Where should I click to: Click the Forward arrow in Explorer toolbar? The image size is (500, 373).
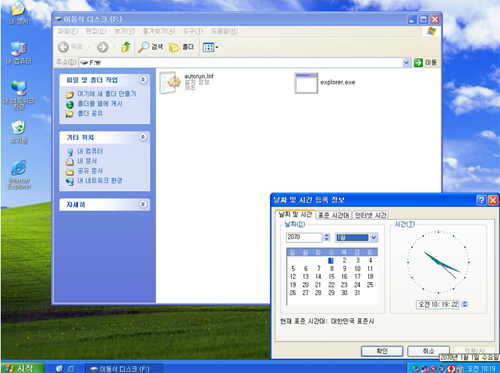point(103,47)
